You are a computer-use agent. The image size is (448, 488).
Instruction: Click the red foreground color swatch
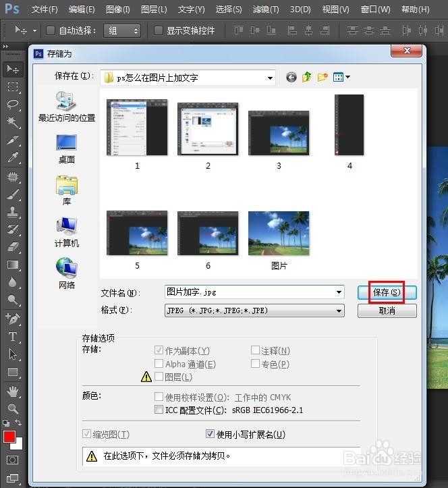(x=8, y=436)
